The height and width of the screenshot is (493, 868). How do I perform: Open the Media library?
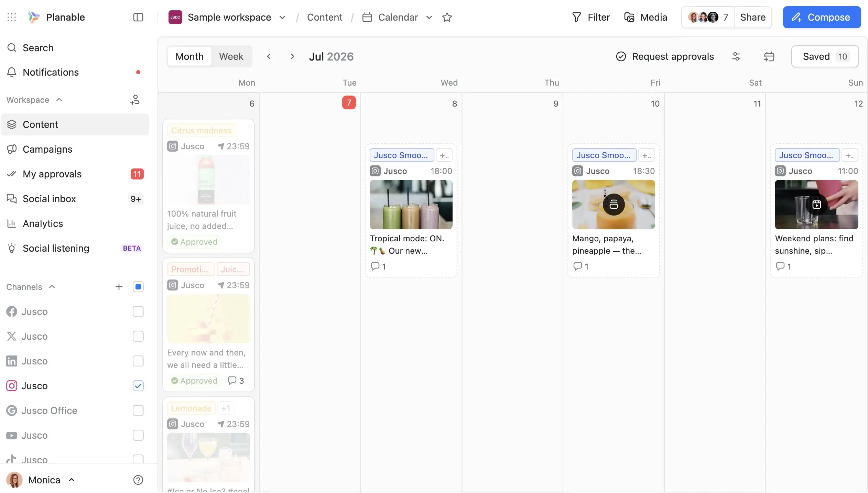[x=645, y=17]
